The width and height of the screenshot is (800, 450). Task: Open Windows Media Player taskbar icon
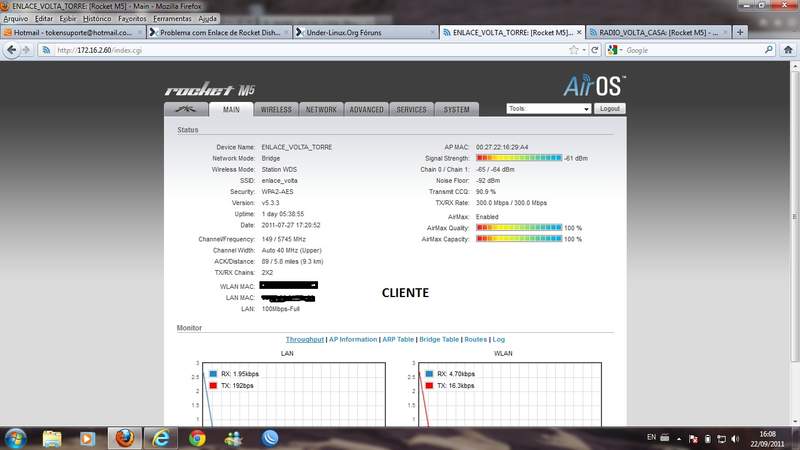coord(87,438)
